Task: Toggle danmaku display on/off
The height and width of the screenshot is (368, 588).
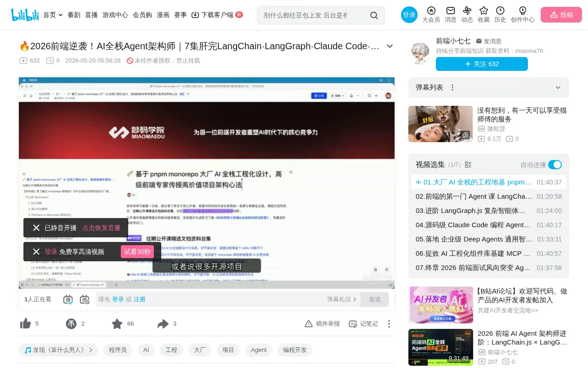Action: (68, 299)
